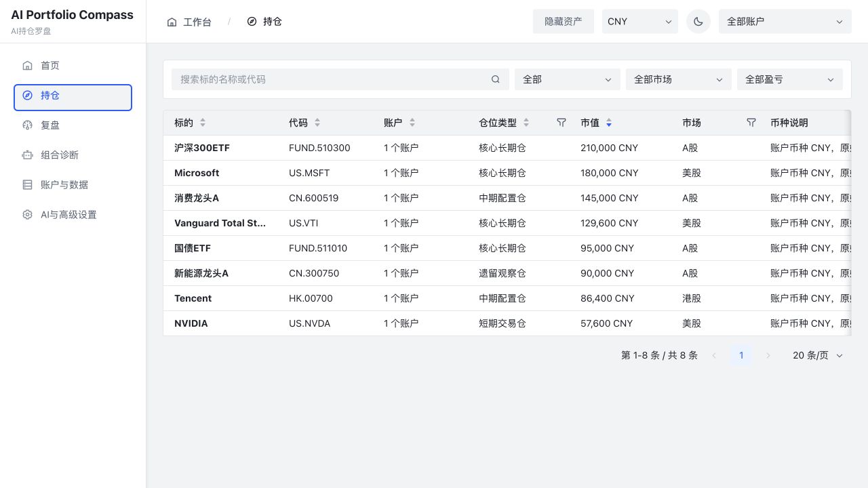Click the 消费龙头A row name
The width and height of the screenshot is (868, 488).
pyautogui.click(x=197, y=198)
